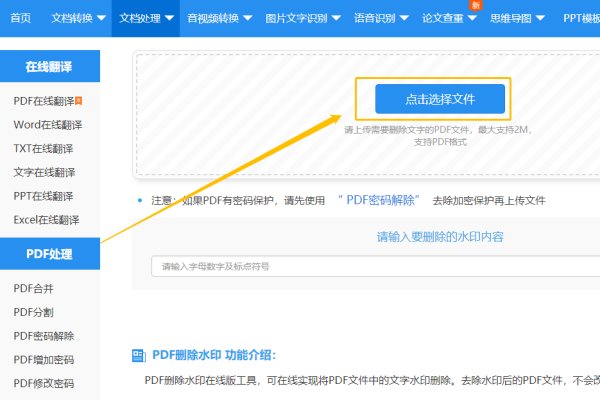Open the PDF密码解除 link in the note
This screenshot has width=600, height=400.
pos(379,200)
